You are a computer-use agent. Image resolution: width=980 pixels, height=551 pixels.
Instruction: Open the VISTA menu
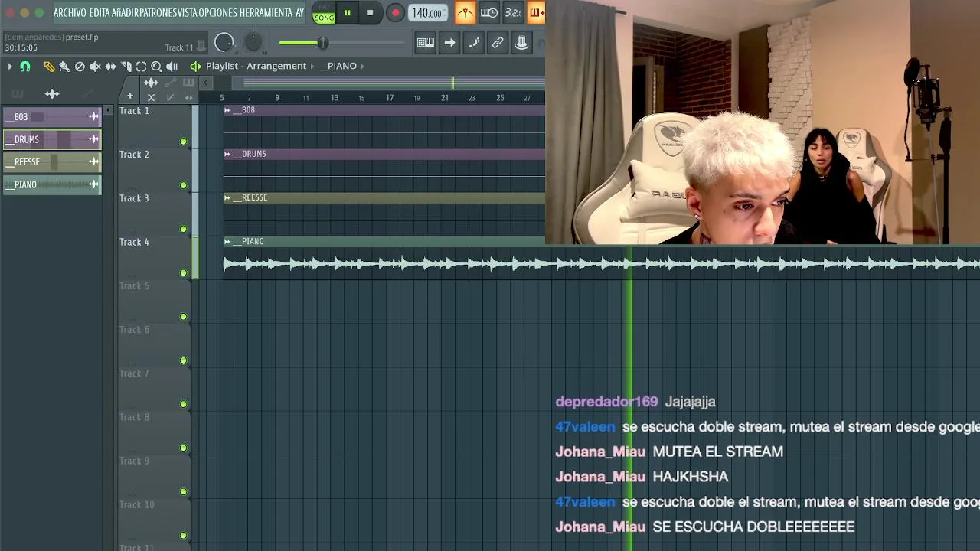[x=188, y=12]
